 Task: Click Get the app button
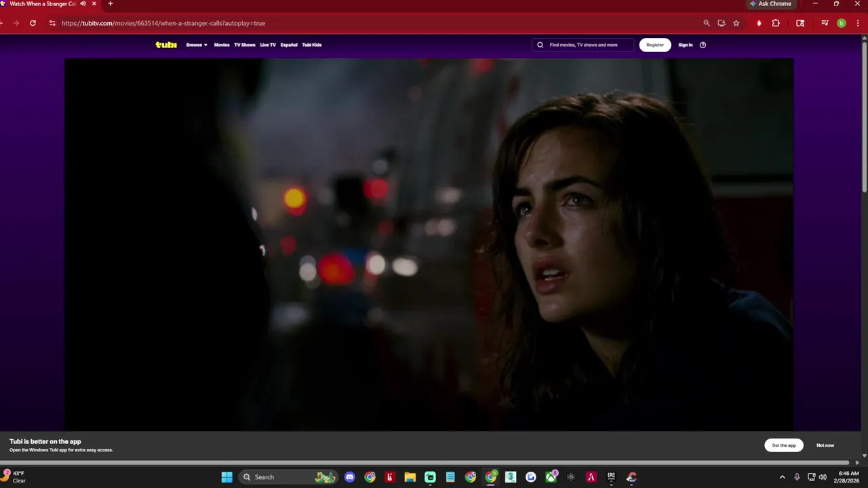[x=784, y=445]
